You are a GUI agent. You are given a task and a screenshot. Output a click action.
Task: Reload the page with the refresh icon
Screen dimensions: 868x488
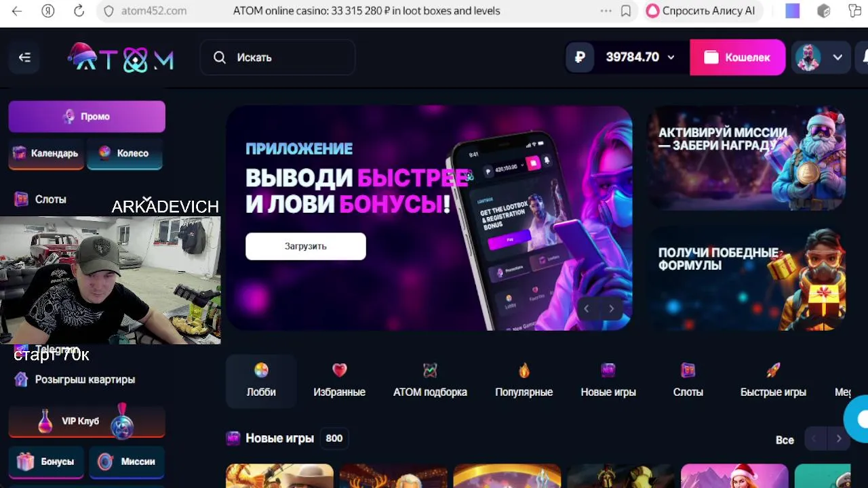(79, 11)
